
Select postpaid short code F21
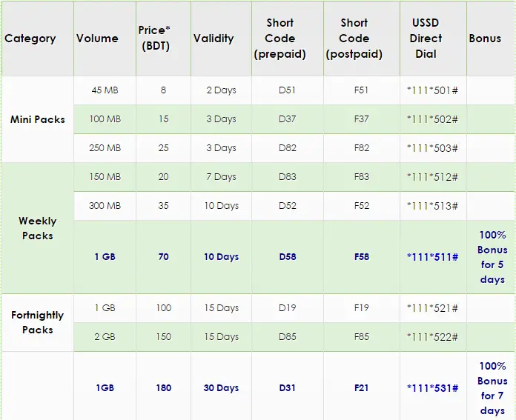coord(354,388)
